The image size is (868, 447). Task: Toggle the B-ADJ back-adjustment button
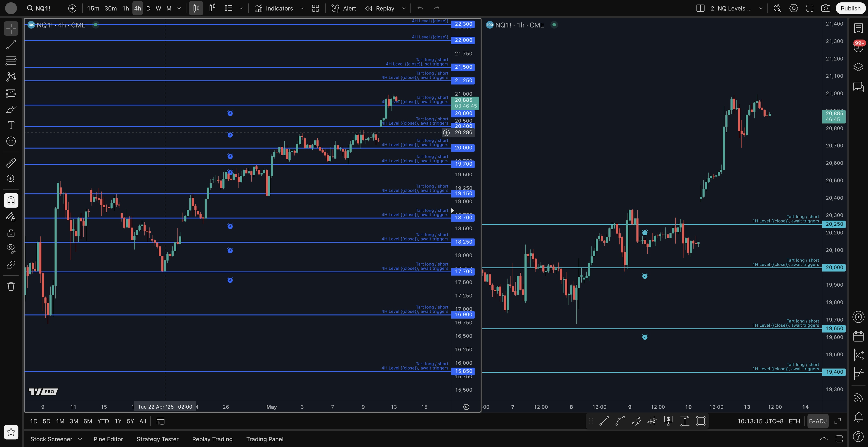817,421
